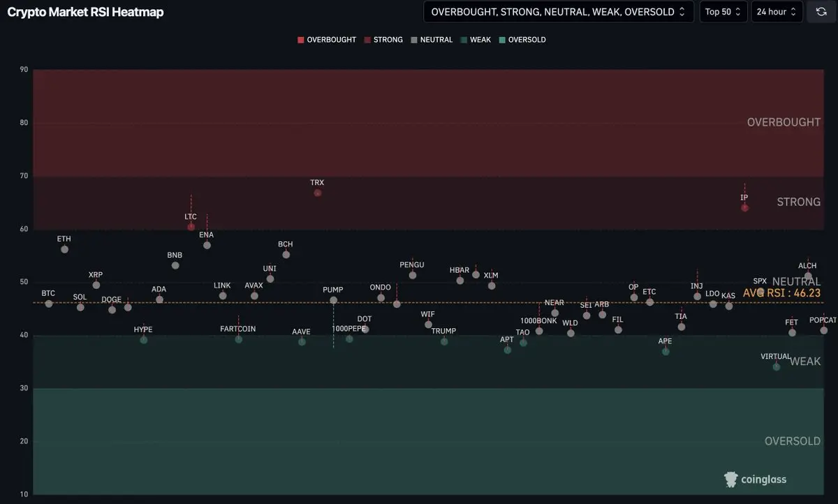The width and height of the screenshot is (838, 504).
Task: Click the ALCH data point
Action: point(808,276)
